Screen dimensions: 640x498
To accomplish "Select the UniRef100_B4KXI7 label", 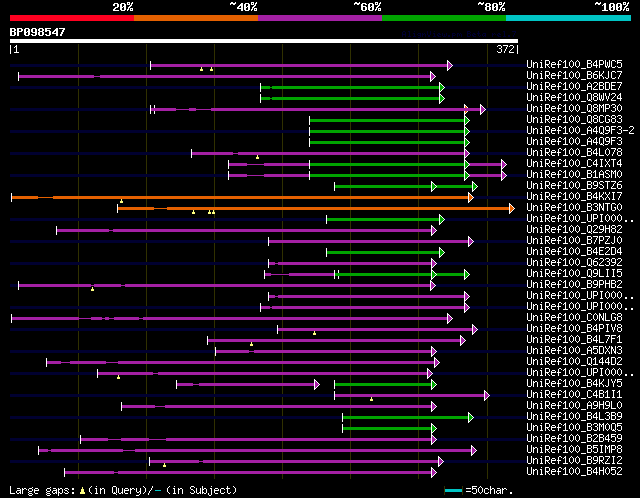I will 574,196.
